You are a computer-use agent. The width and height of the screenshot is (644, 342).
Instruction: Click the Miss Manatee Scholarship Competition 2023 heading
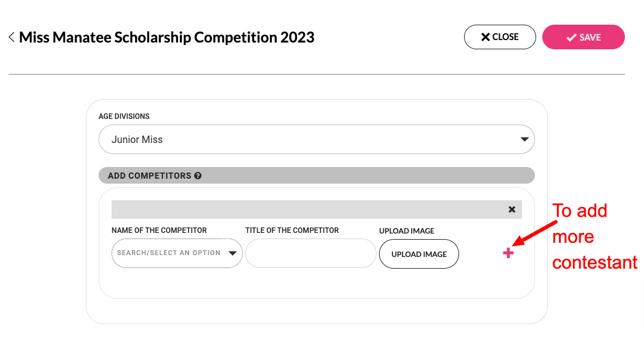tap(166, 38)
